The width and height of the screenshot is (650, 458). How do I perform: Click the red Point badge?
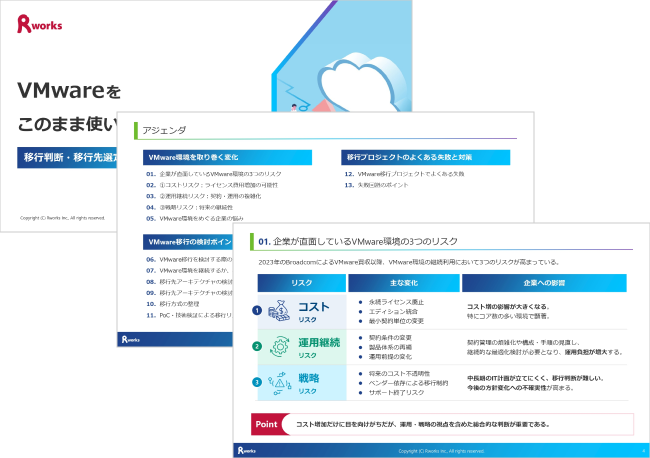point(267,424)
